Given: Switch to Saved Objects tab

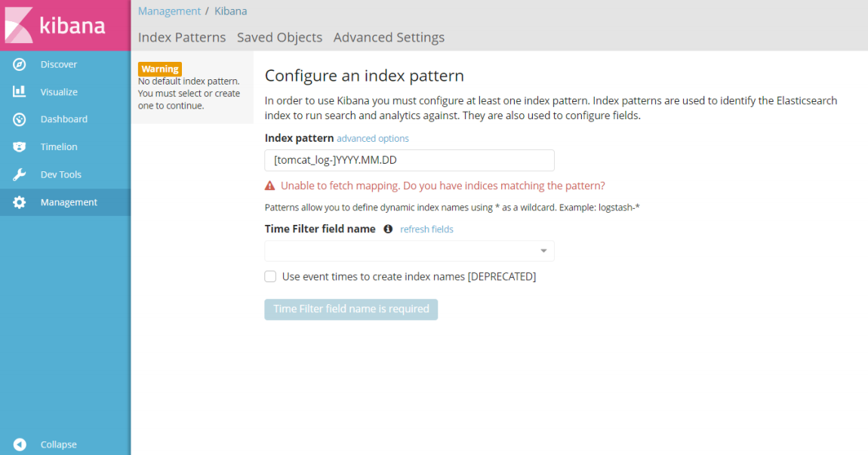Looking at the screenshot, I should [x=279, y=37].
